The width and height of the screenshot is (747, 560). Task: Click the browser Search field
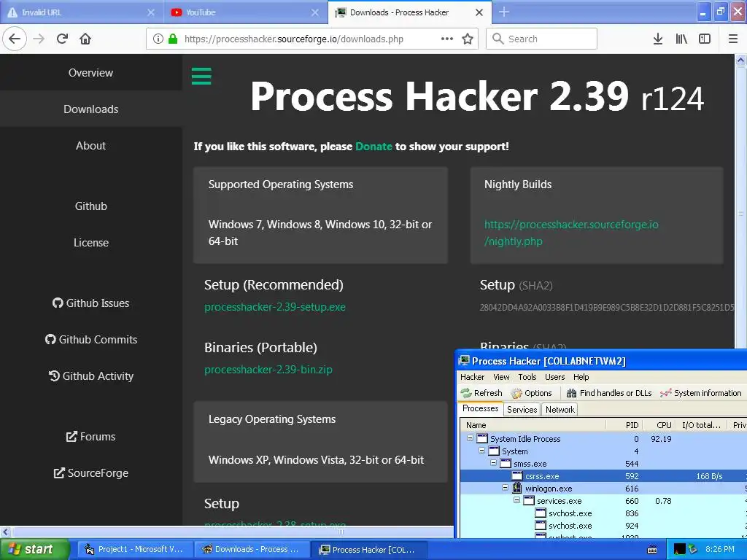coord(542,39)
